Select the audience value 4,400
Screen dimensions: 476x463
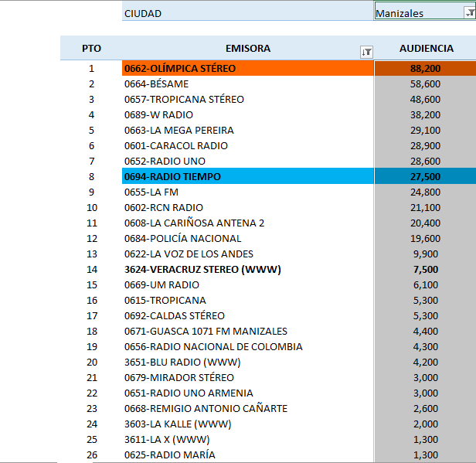click(425, 332)
